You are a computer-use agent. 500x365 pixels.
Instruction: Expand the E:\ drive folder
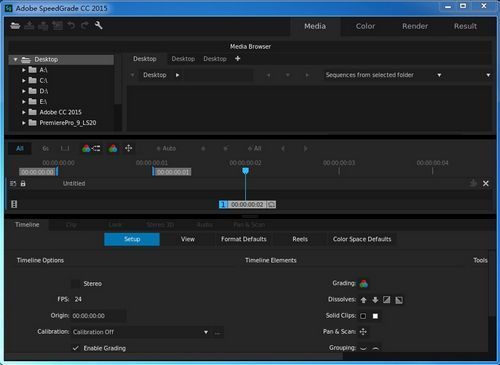click(x=24, y=102)
